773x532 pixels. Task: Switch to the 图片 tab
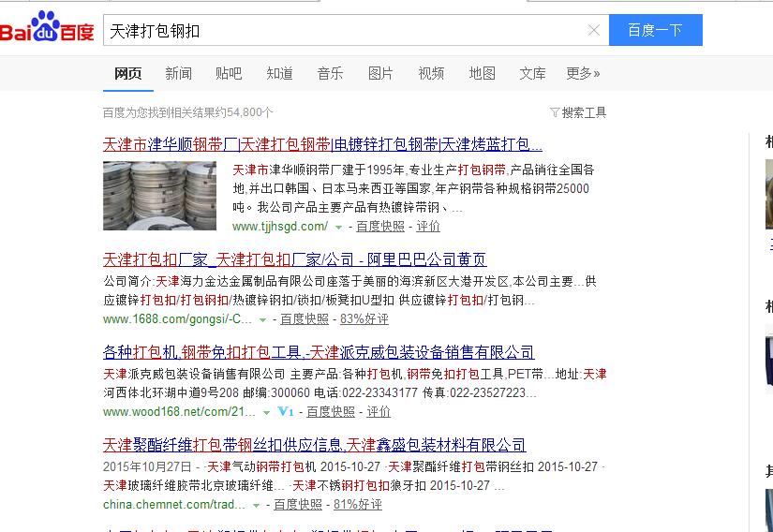(x=380, y=73)
